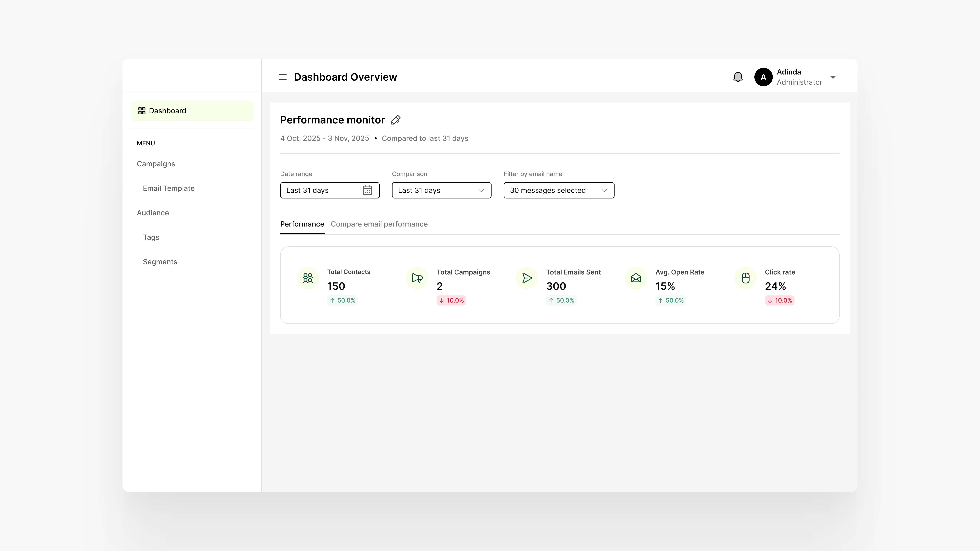The image size is (980, 551).
Task: Click the Total Emails Sent paper plane icon
Action: click(527, 278)
